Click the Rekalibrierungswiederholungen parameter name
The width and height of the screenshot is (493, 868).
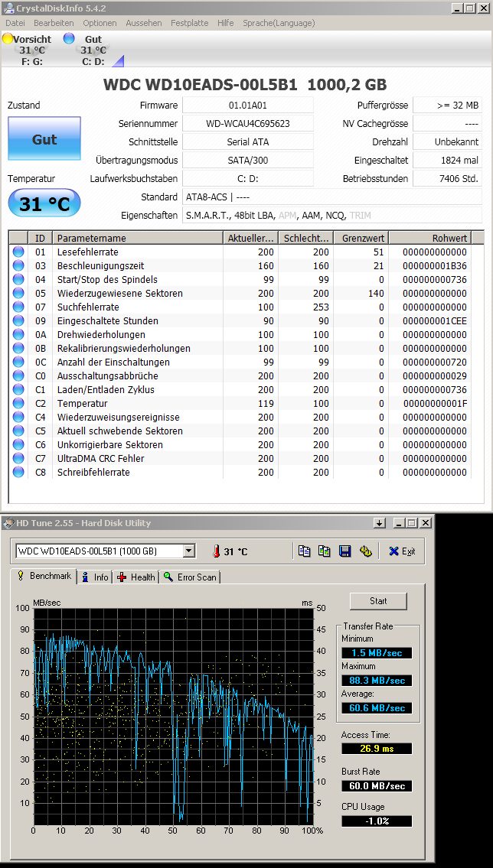pos(123,348)
